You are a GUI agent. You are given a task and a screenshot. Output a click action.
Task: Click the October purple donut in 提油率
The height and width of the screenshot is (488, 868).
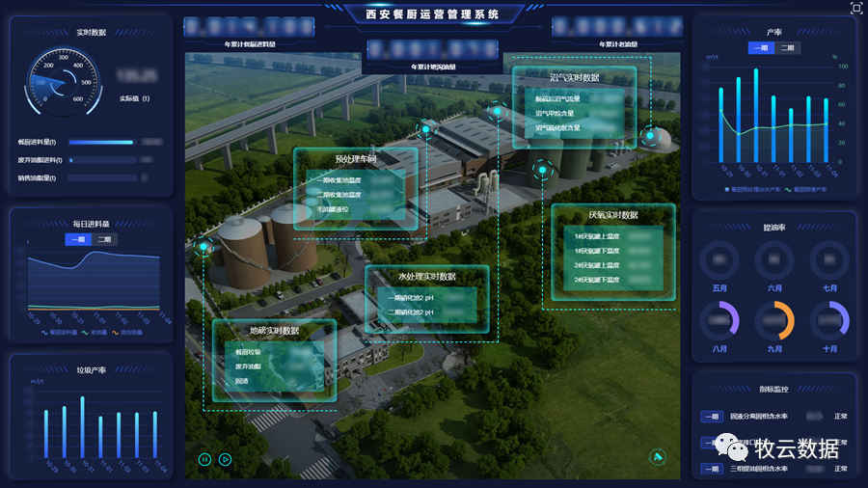coord(829,319)
